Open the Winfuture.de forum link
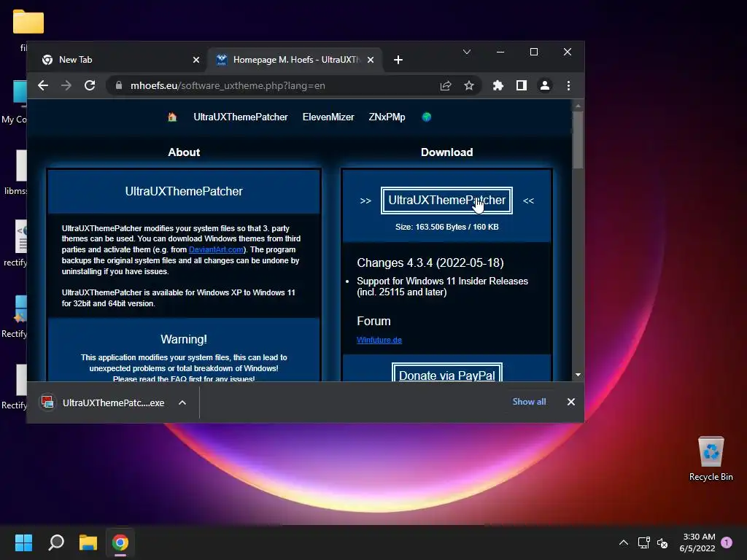This screenshot has width=747, height=560. coord(379,340)
